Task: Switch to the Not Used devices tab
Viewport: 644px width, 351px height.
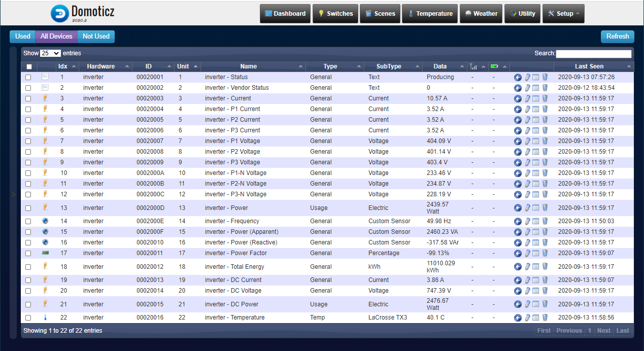Action: [96, 37]
